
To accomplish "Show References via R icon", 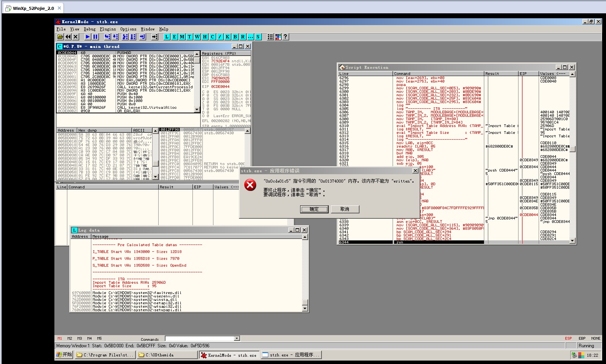I will tap(243, 37).
